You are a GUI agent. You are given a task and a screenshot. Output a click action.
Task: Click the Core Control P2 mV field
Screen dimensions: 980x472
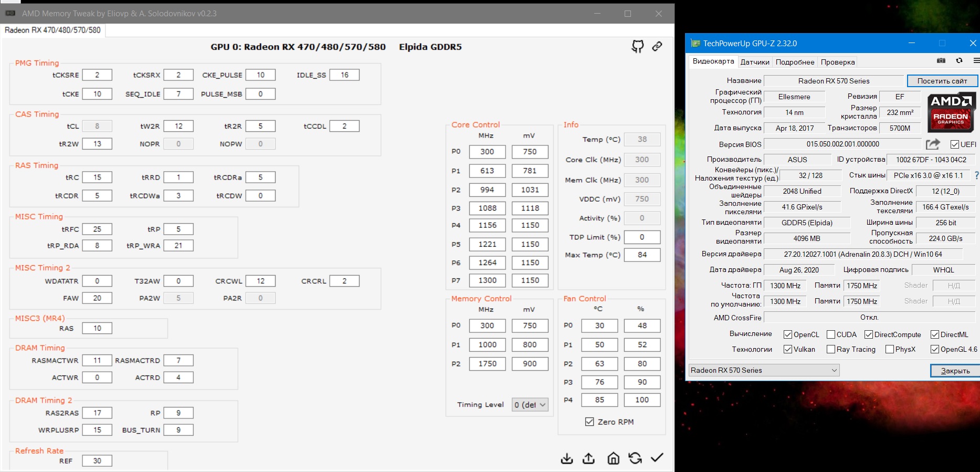(530, 190)
